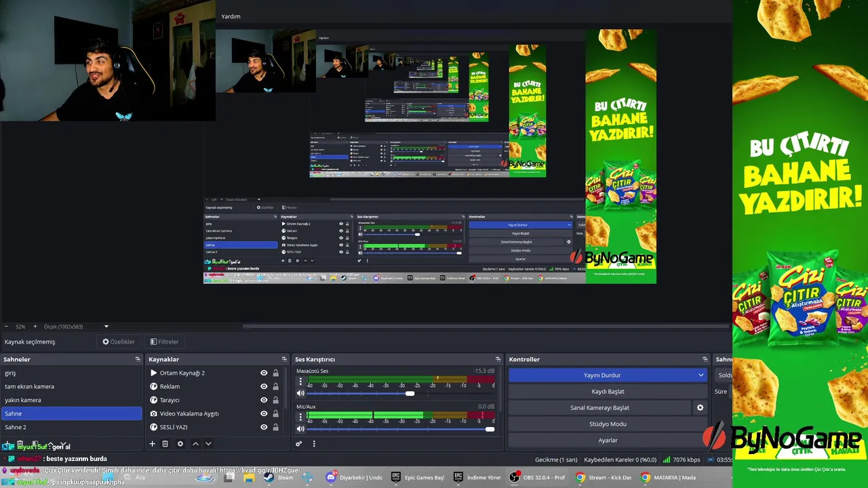This screenshot has height=488, width=868.
Task: Toggle visibility of the Tarayıcı source
Action: pyautogui.click(x=264, y=400)
